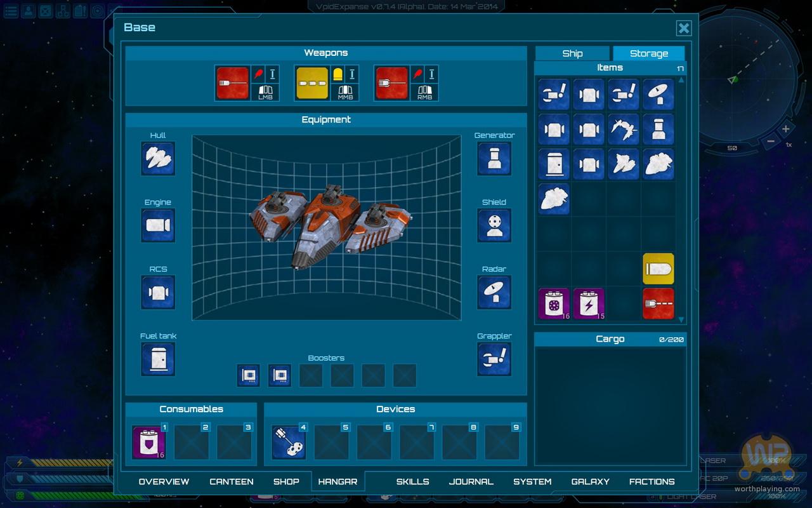Open the SKILLS screen
The image size is (812, 508).
coord(412,481)
